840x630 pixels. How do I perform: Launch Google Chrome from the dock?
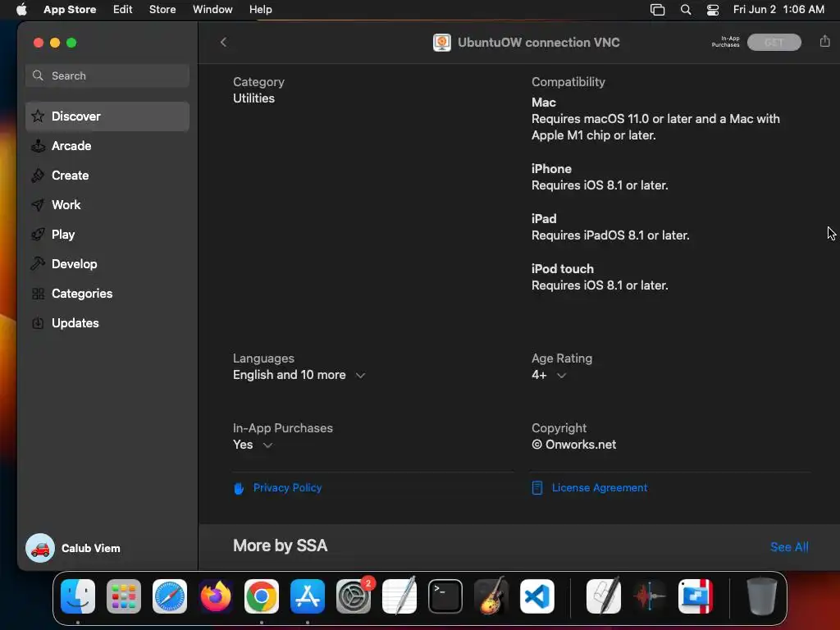tap(262, 596)
